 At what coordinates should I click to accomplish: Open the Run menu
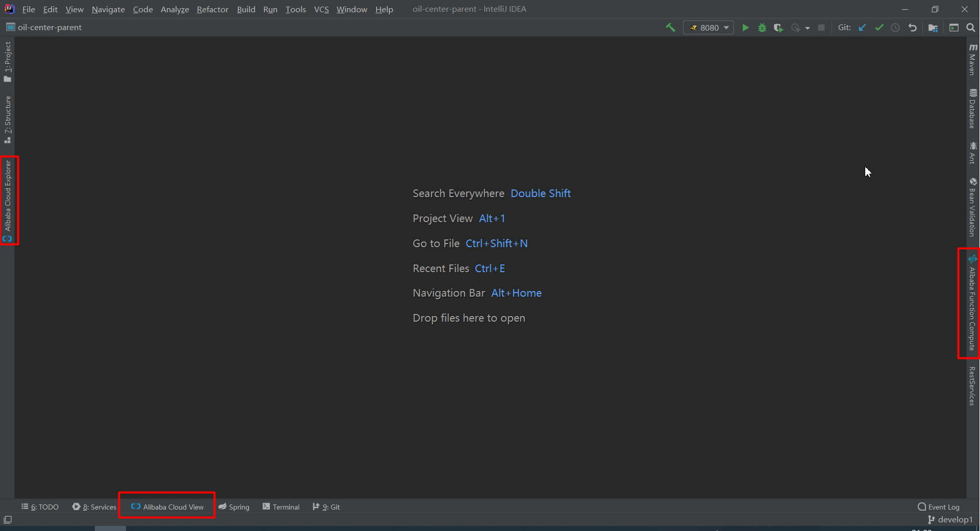click(270, 9)
